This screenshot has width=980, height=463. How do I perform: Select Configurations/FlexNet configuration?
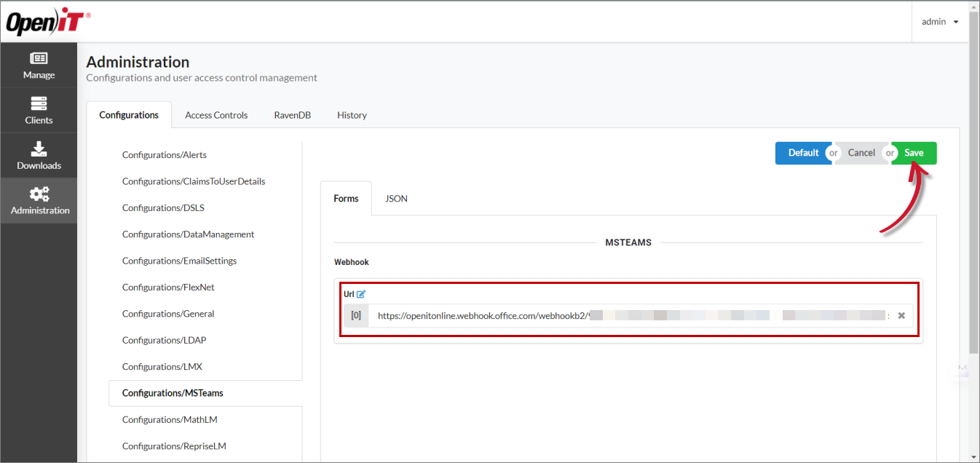pos(168,287)
